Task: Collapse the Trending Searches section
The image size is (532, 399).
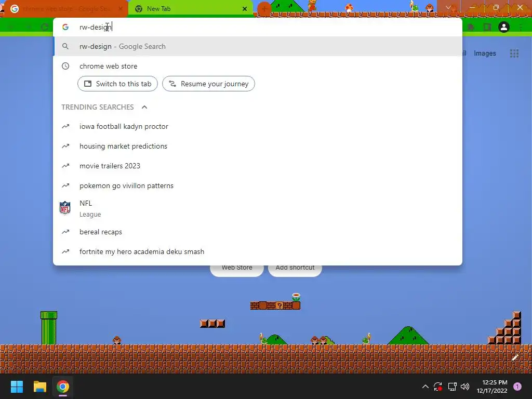Action: [144, 107]
